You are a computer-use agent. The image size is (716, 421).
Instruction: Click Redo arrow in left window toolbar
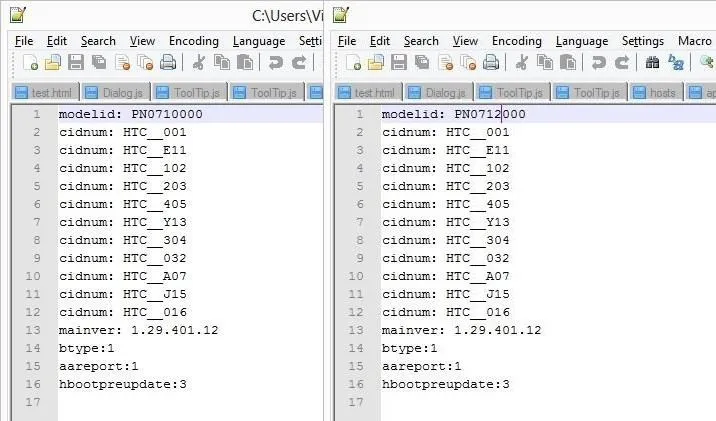tap(299, 62)
